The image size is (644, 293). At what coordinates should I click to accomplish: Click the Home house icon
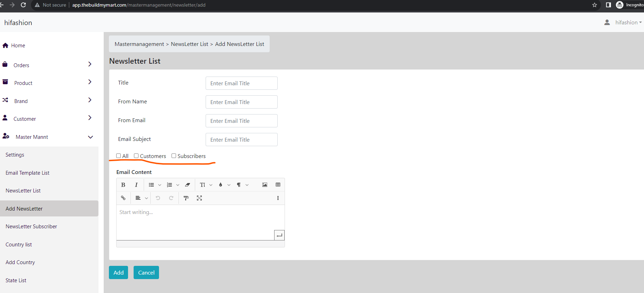coord(5,45)
